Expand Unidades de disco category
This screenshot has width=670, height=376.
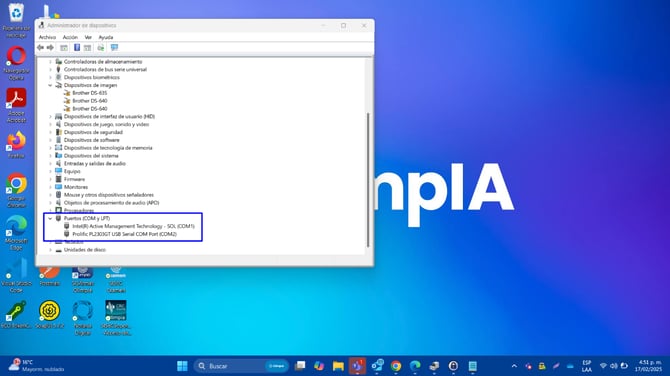coord(50,250)
